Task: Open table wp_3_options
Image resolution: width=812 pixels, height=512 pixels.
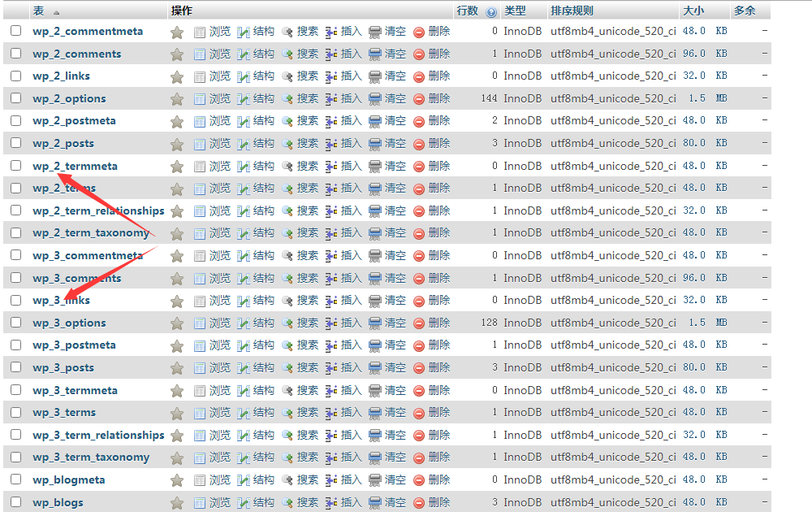Action: click(x=69, y=323)
